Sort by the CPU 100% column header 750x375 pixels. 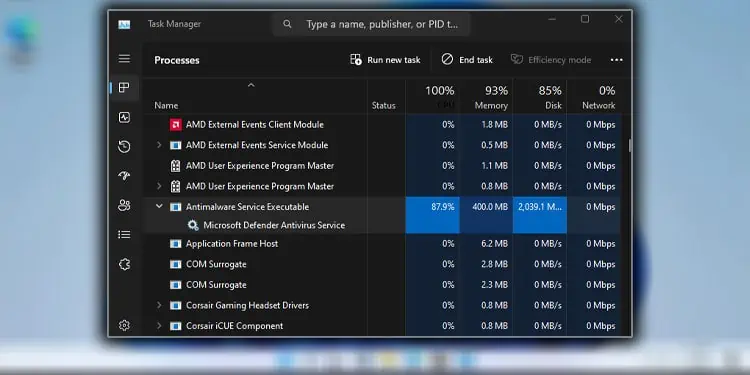point(432,97)
